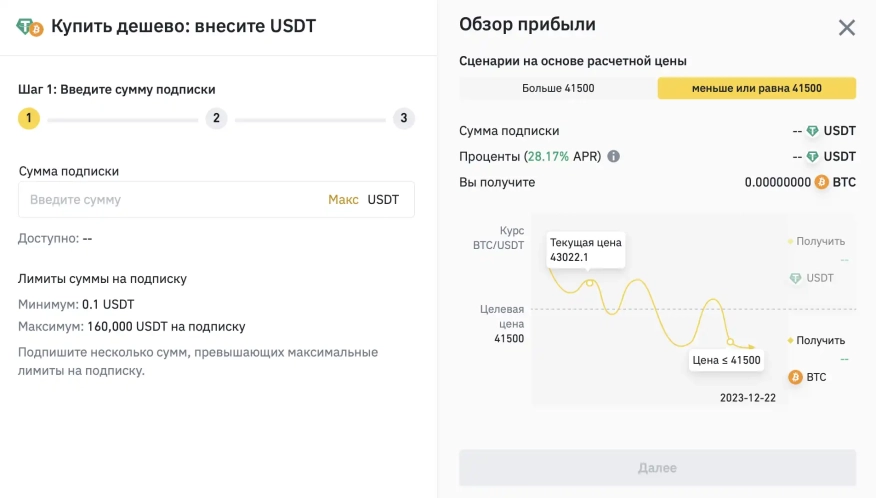The height and width of the screenshot is (498, 876).
Task: Click Tether icon beside Сумма подписки value
Action: pos(812,131)
